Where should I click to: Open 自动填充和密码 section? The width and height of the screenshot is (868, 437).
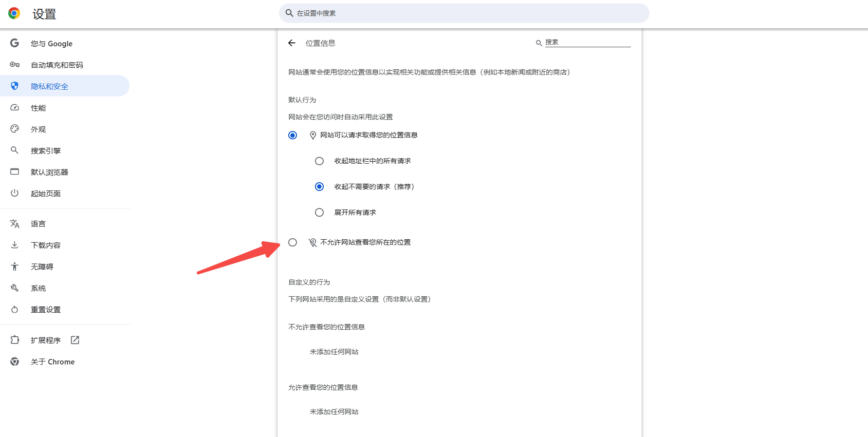click(65, 65)
